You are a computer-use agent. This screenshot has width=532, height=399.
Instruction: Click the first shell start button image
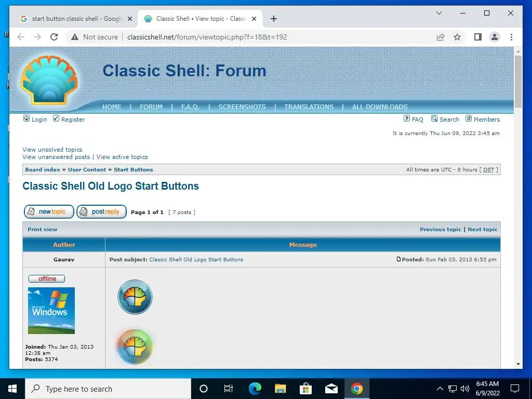click(x=135, y=297)
